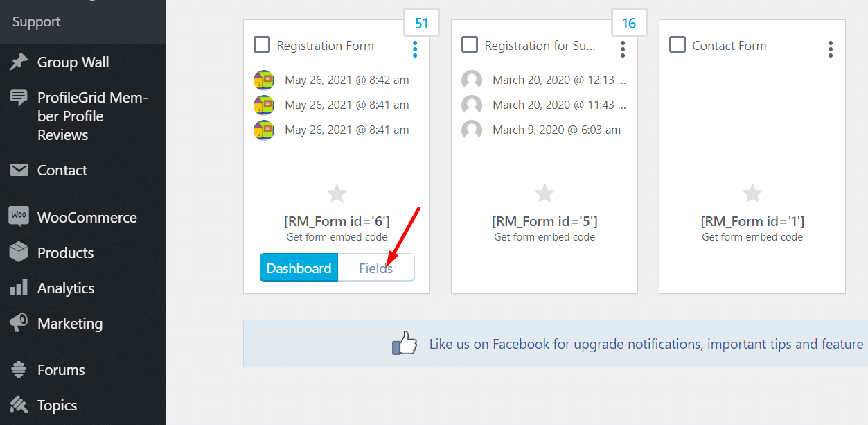868x425 pixels.
Task: Click the Analytics bar chart icon
Action: coord(19,288)
